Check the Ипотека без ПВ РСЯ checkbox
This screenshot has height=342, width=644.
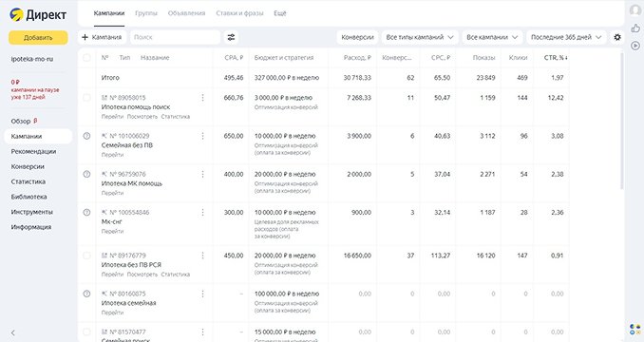pyautogui.click(x=86, y=256)
